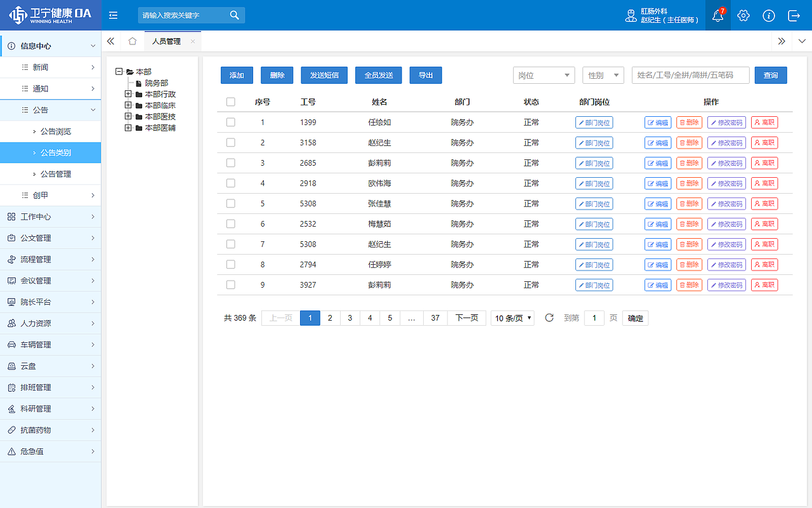Image resolution: width=812 pixels, height=508 pixels.
Task: Click the home tab icon
Action: click(x=132, y=39)
